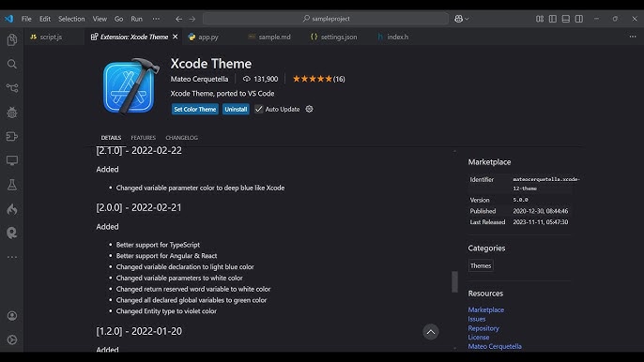Image resolution: width=644 pixels, height=362 pixels.
Task: Click the Set Color Theme button
Action: point(194,109)
